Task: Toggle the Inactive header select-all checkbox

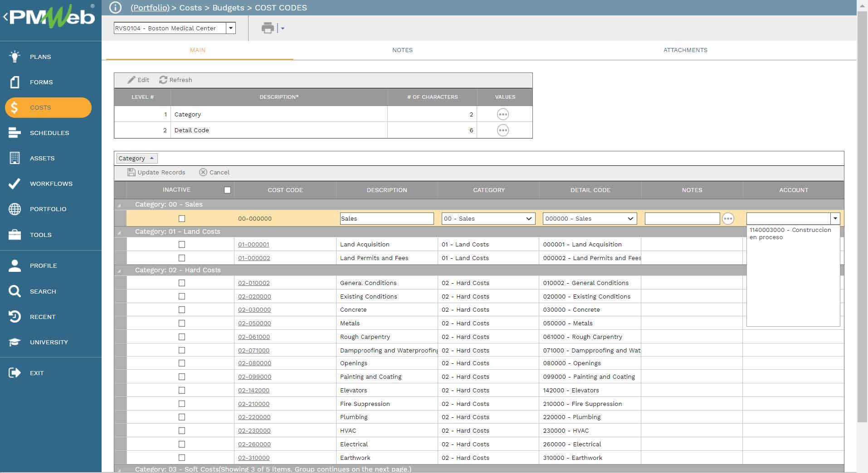Action: 227,190
